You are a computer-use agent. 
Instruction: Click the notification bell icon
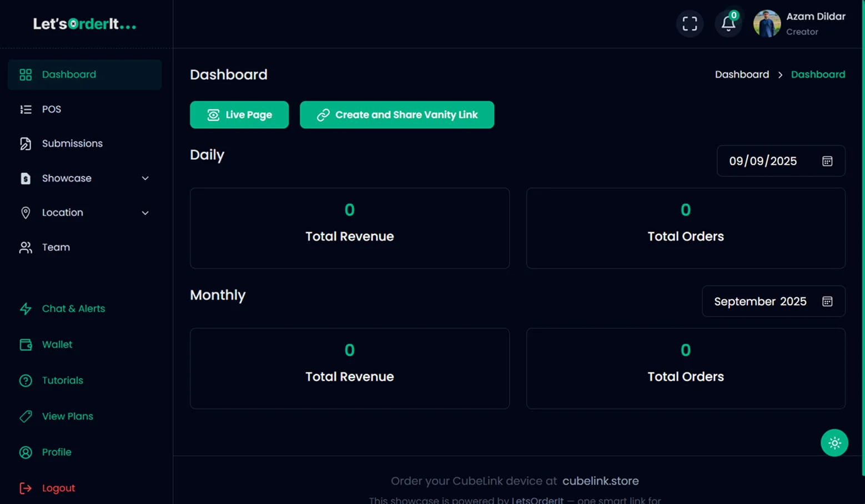coord(728,24)
